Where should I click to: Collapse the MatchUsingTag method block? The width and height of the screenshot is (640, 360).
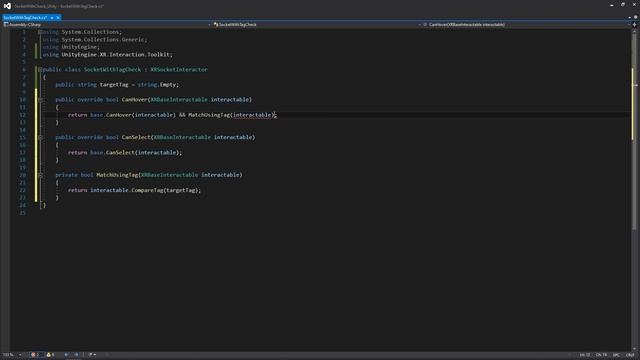pyautogui.click(x=40, y=175)
